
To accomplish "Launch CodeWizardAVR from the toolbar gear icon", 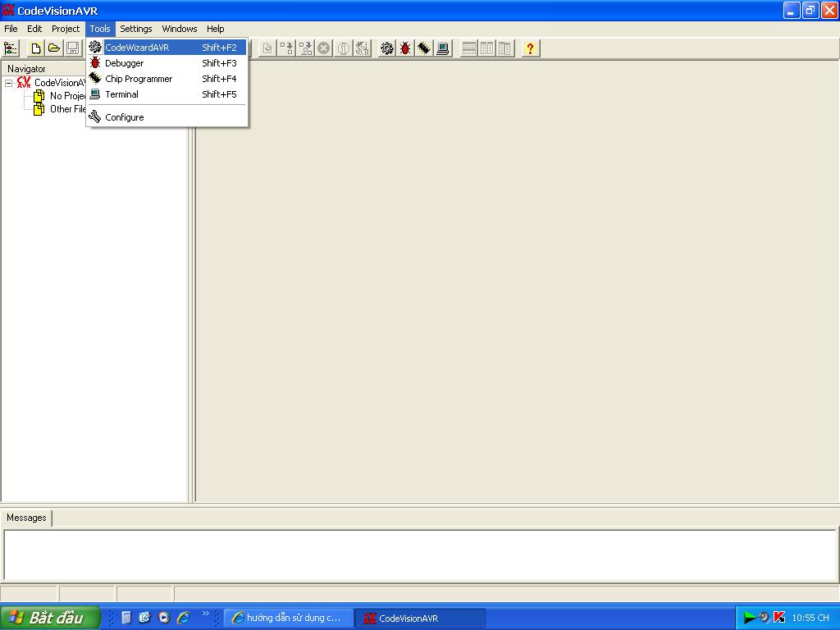I will (387, 48).
